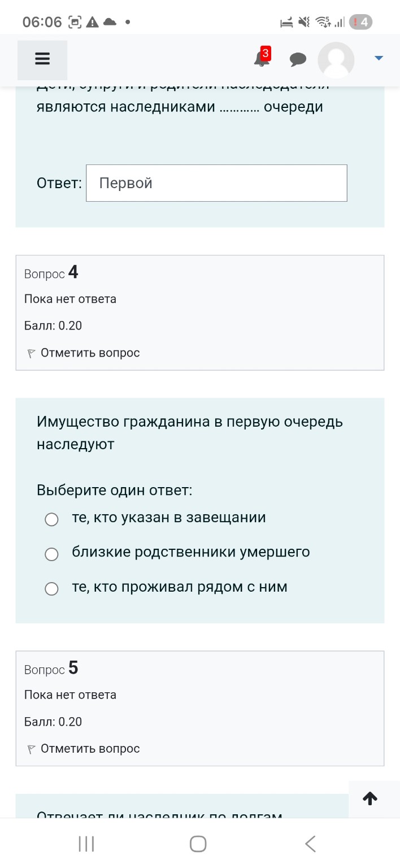The width and height of the screenshot is (400, 868).
Task: Tap the notification count badge
Action: tap(265, 53)
